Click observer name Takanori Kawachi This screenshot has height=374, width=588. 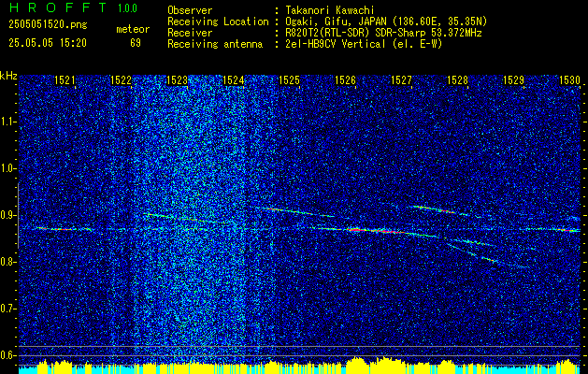[x=328, y=10]
